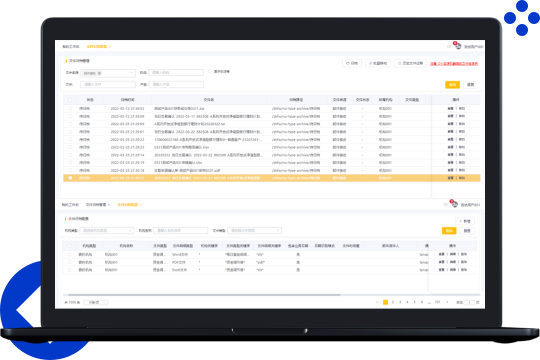Toggle select-all checkbox in upper table header
Viewport: 540px width, 360px height.
point(70,100)
